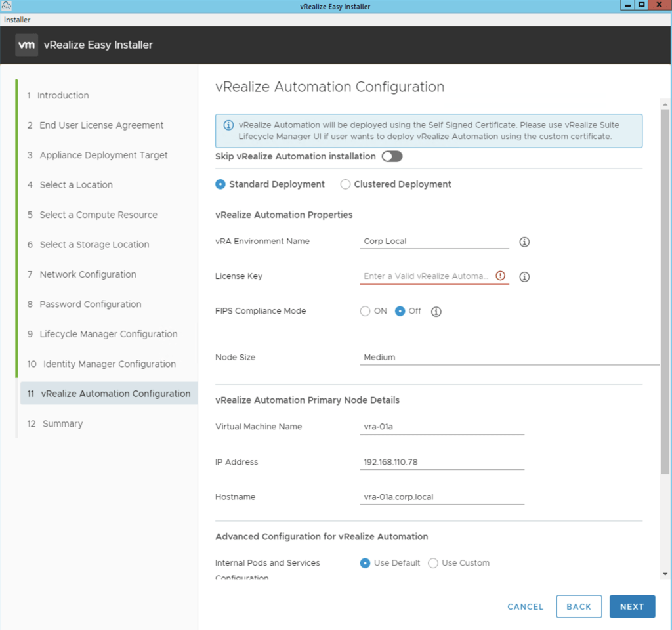Open the Installer menu
This screenshot has height=630, width=672.
(17, 20)
